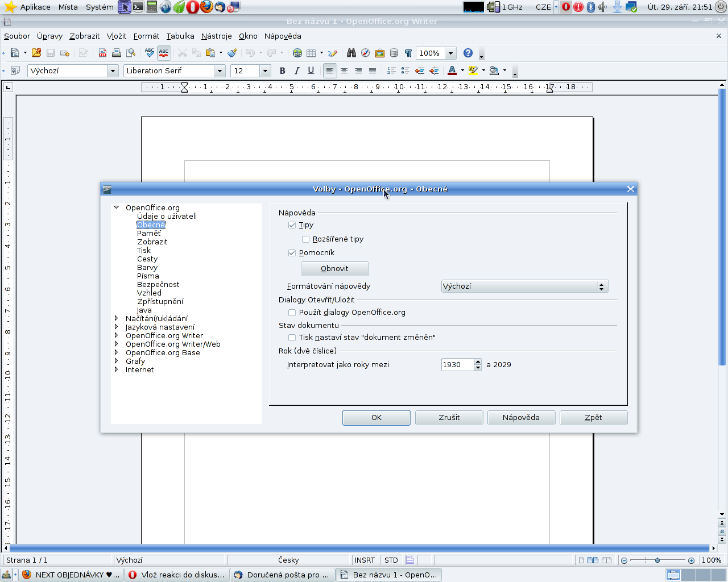Click the status bar zoom slider handle
The width and height of the screenshot is (728, 582).
(657, 560)
